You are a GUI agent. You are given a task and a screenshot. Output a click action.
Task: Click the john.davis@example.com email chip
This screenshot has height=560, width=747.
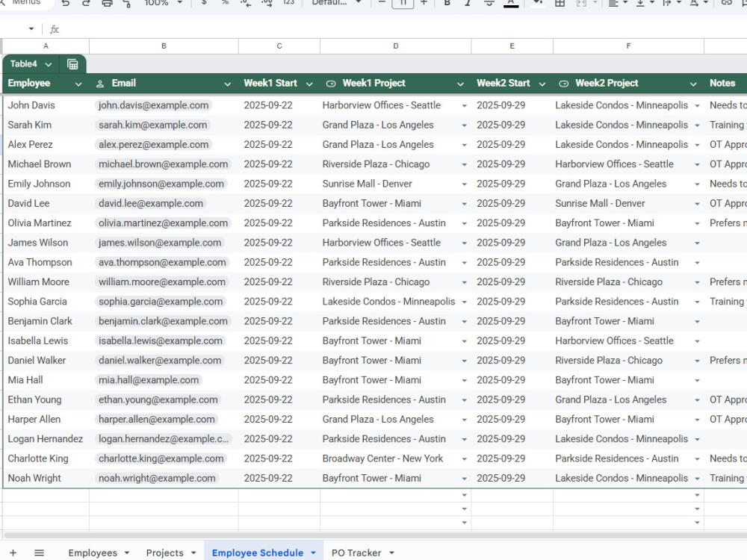point(153,105)
